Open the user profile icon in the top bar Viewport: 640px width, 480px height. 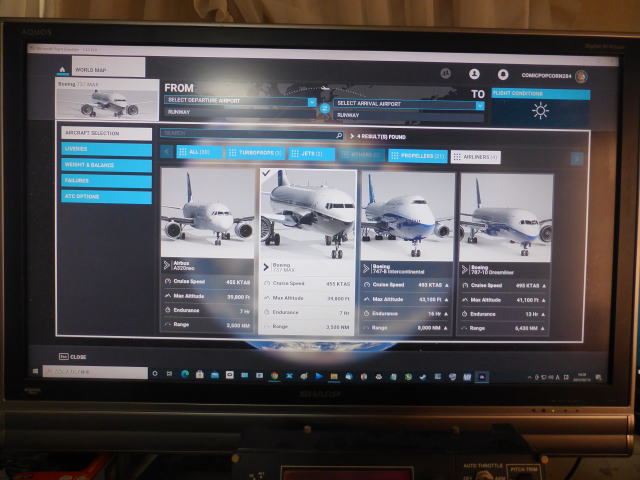(475, 74)
